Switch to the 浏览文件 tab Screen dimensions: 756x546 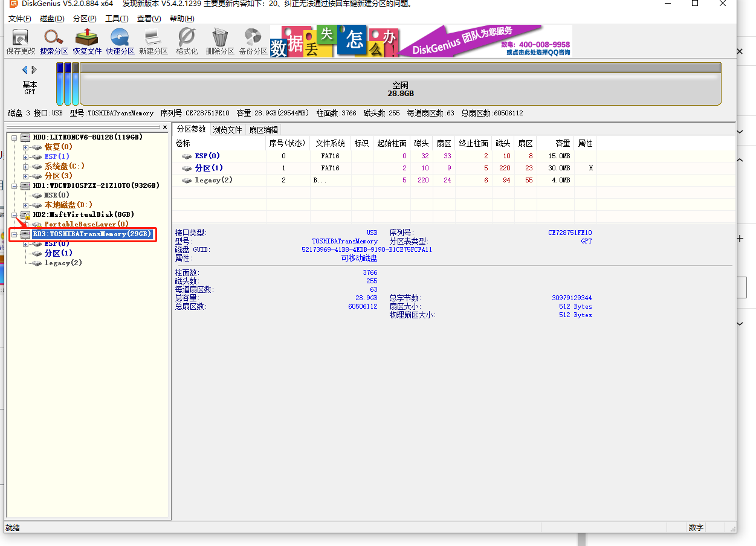pos(227,130)
